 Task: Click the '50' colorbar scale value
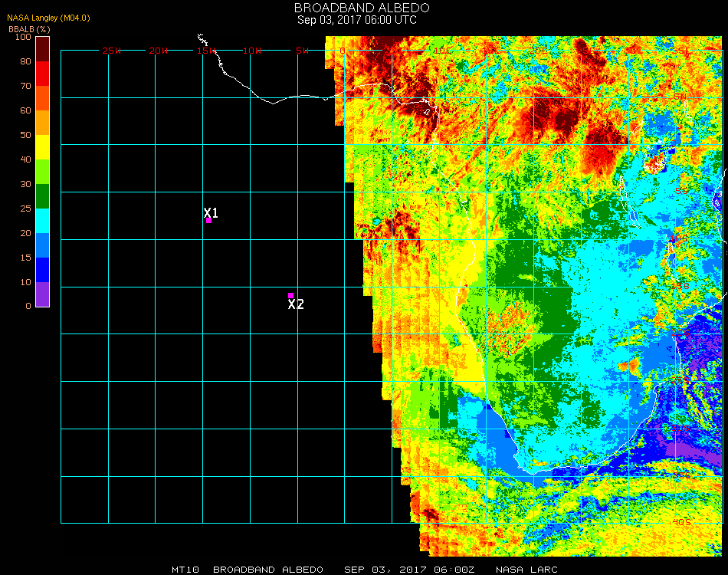25,135
